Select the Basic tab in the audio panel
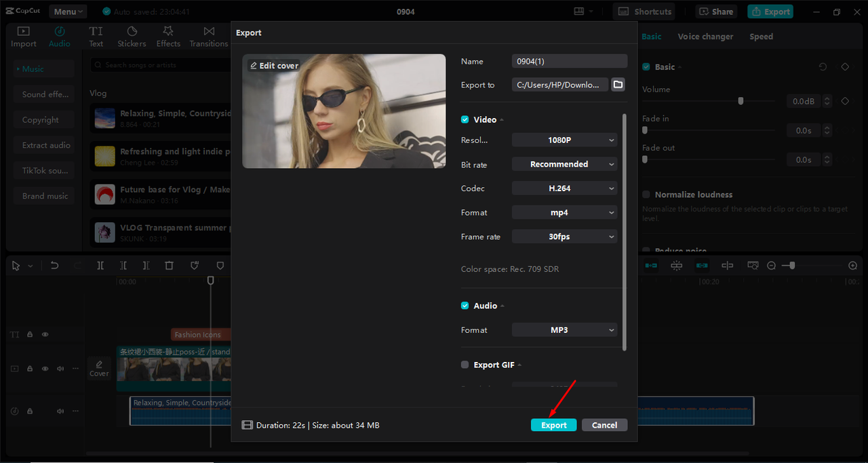This screenshot has height=463, width=868. [652, 37]
